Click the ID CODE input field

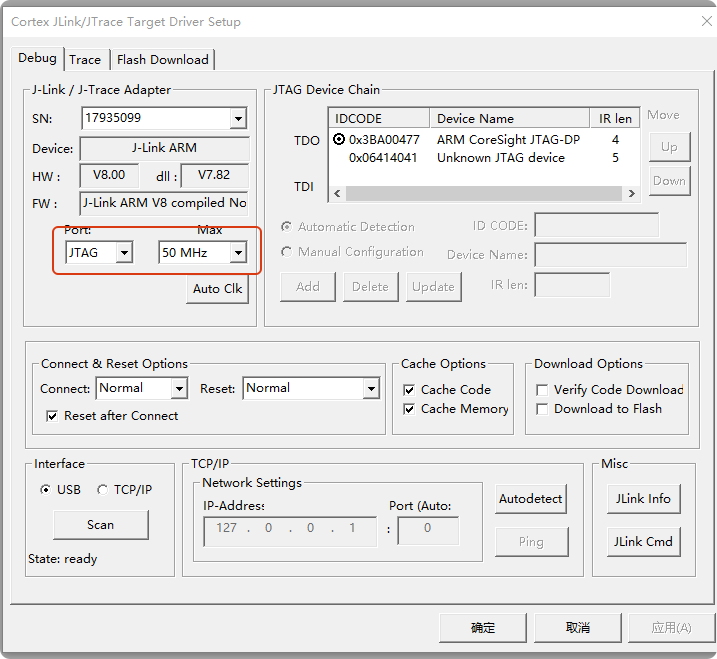(x=597, y=225)
